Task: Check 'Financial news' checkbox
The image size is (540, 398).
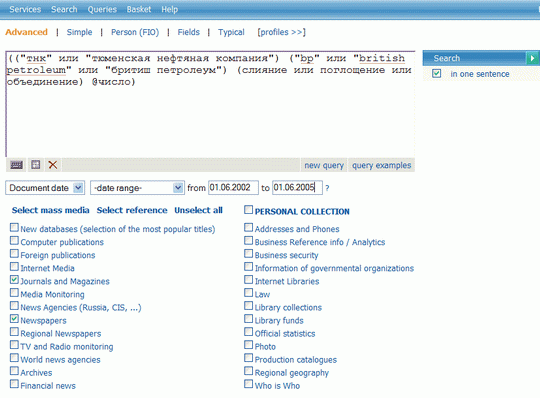Action: [14, 384]
